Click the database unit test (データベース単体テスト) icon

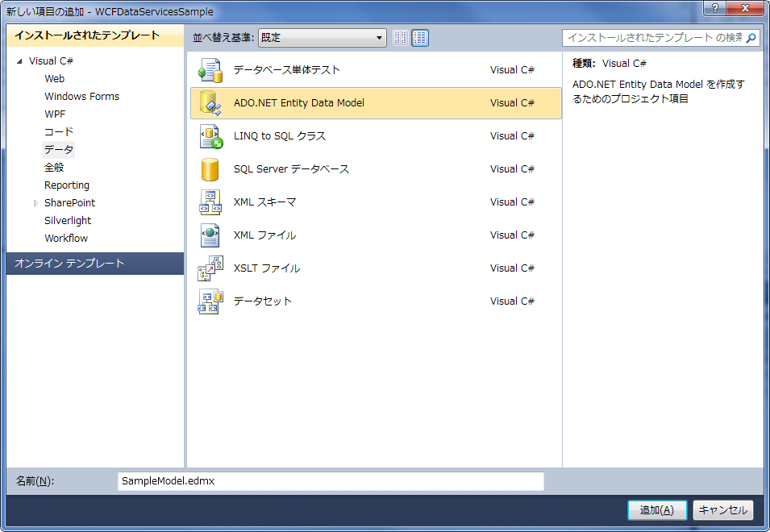tap(210, 70)
